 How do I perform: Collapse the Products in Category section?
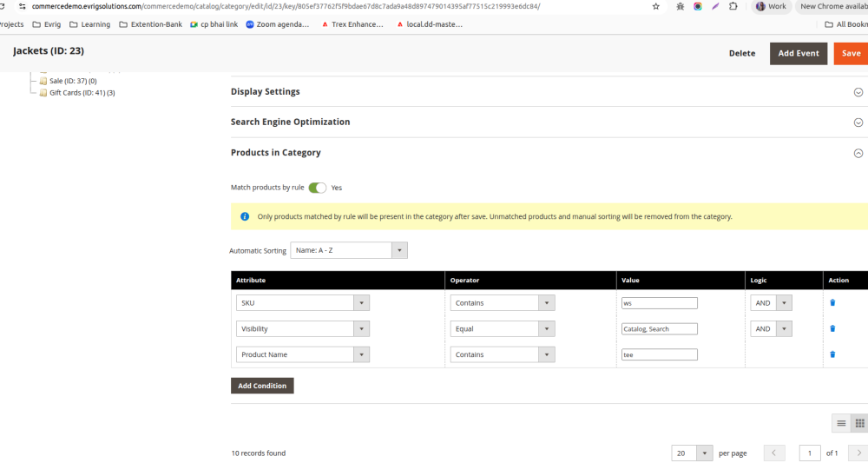858,153
